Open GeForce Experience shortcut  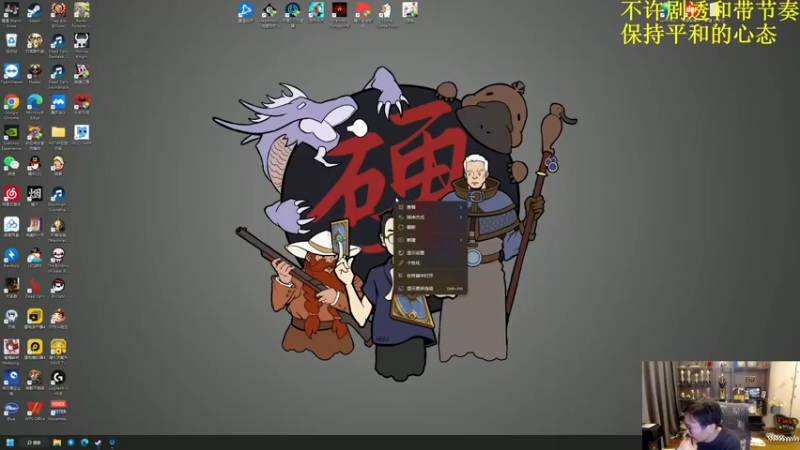pos(11,137)
